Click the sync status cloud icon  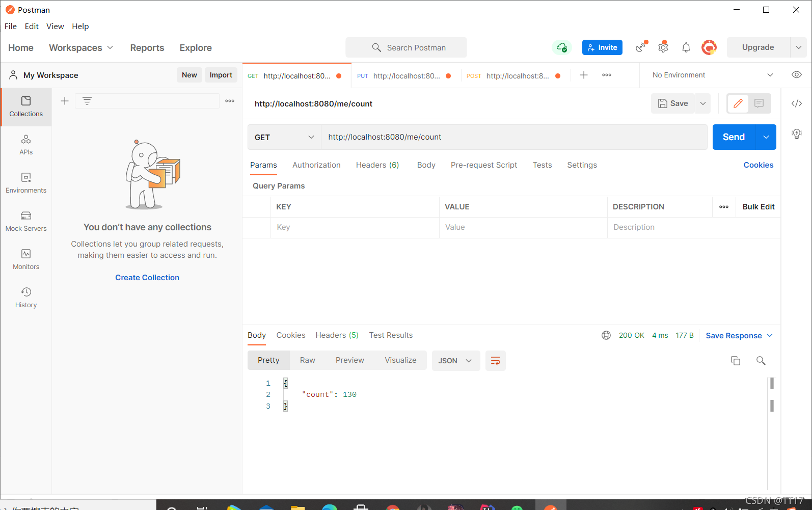[562, 47]
